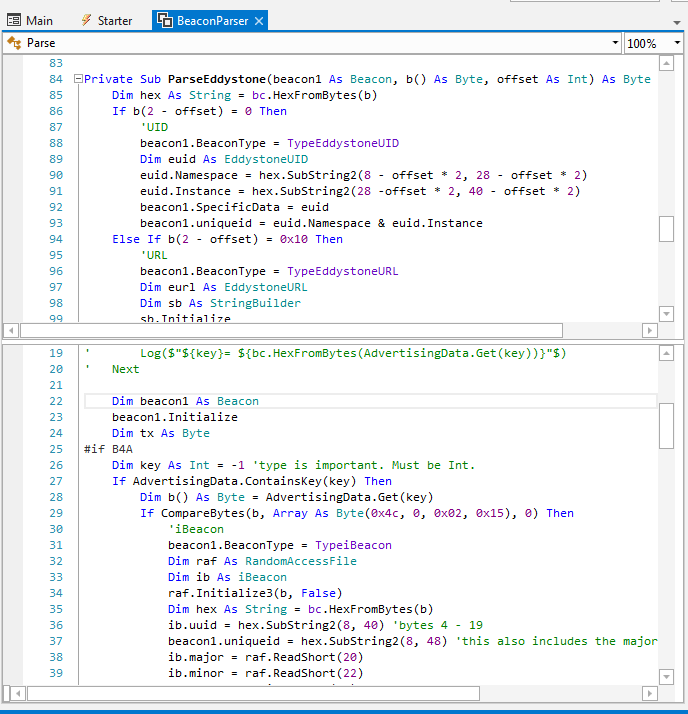The image size is (688, 714).
Task: Click the BeaconParser tab's class icon
Action: pos(164,20)
